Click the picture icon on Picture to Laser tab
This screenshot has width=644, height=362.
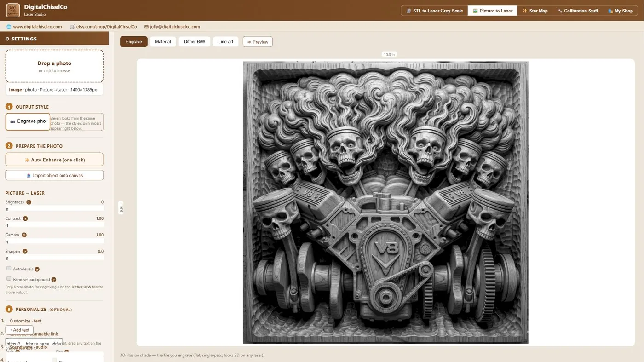(x=475, y=11)
